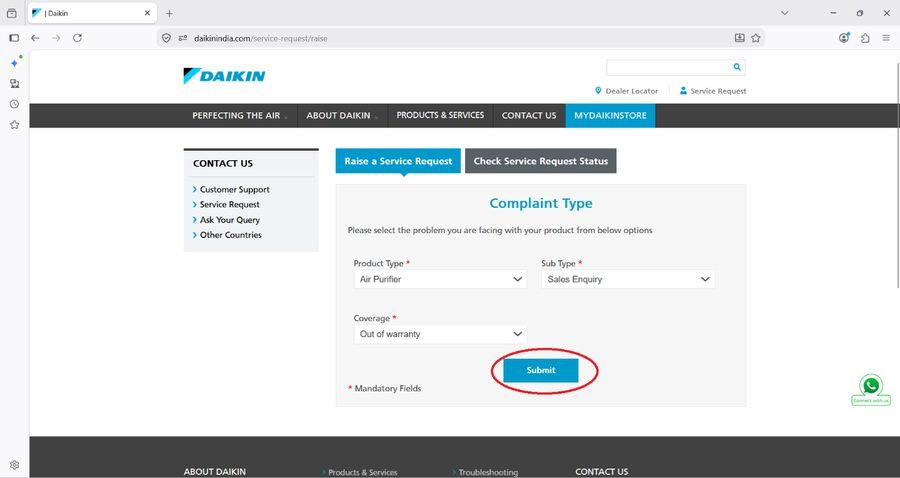Open the About Daikin menu

tap(342, 115)
